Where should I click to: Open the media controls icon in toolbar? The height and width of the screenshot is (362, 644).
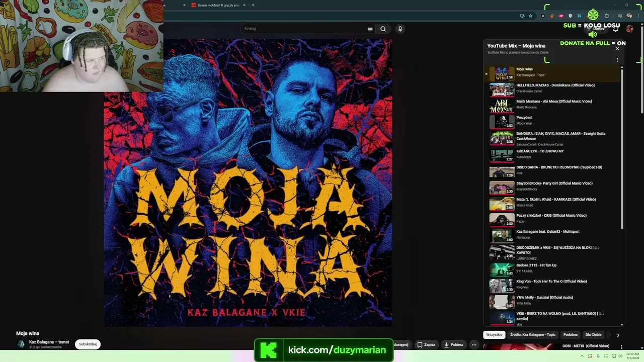620,16
